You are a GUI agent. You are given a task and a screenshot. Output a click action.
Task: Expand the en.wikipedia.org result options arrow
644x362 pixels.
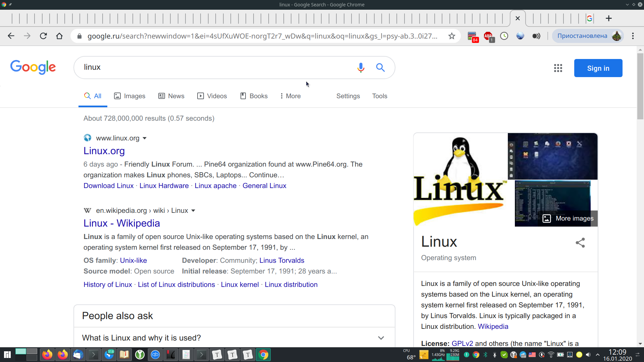(x=193, y=210)
